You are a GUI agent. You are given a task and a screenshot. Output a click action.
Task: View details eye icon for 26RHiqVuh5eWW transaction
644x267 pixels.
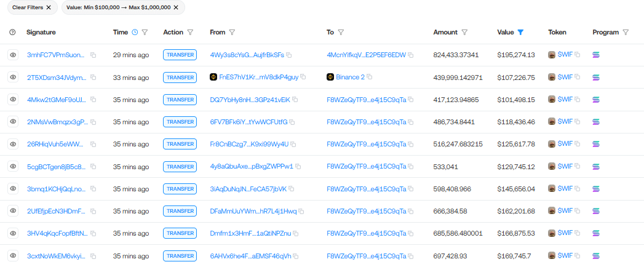[x=13, y=144]
